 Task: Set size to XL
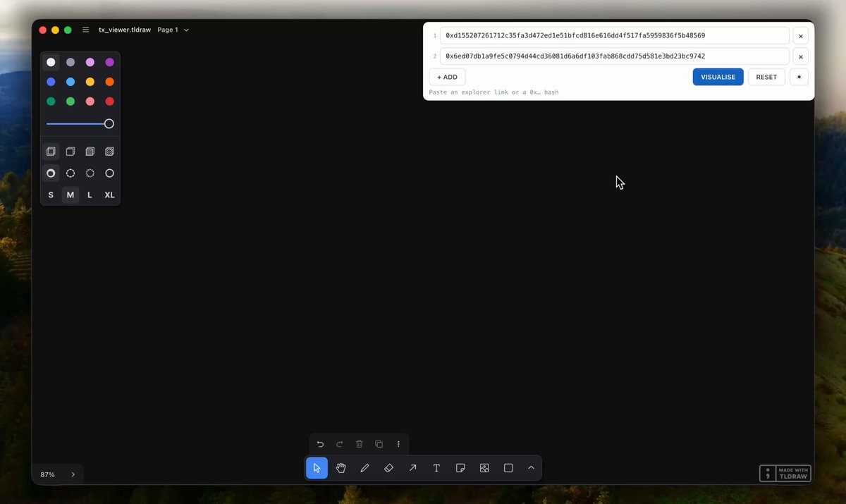point(109,195)
